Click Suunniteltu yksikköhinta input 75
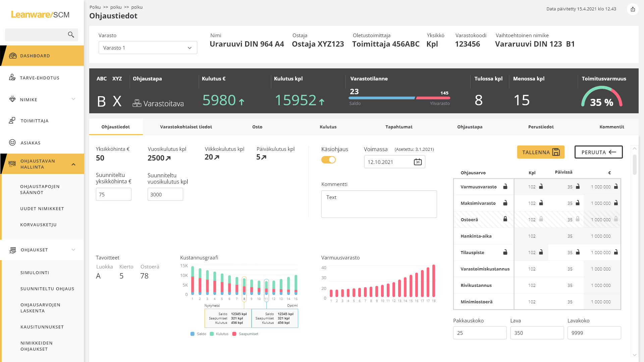Screen dimensions: 644x362 click(114, 194)
